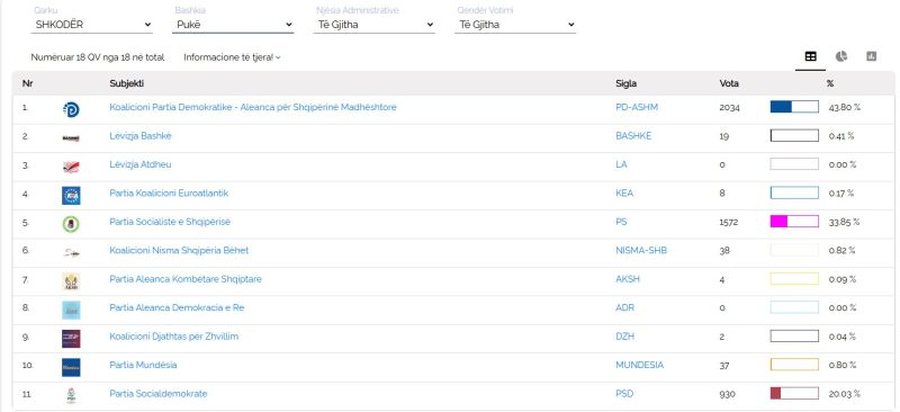The height and width of the screenshot is (412, 900).
Task: Open the Njësia Administrative dropdown
Action: coord(374,25)
